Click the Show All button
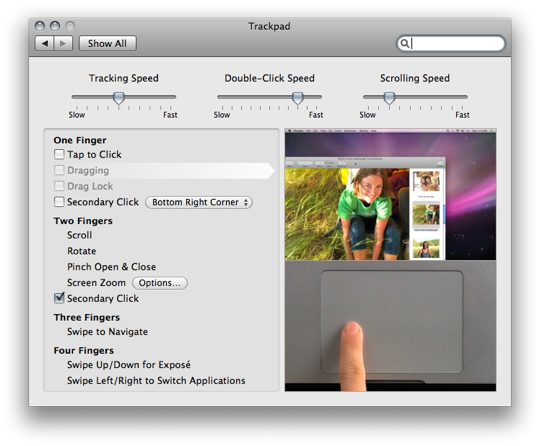Viewport: 540px width, 446px height. point(107,43)
